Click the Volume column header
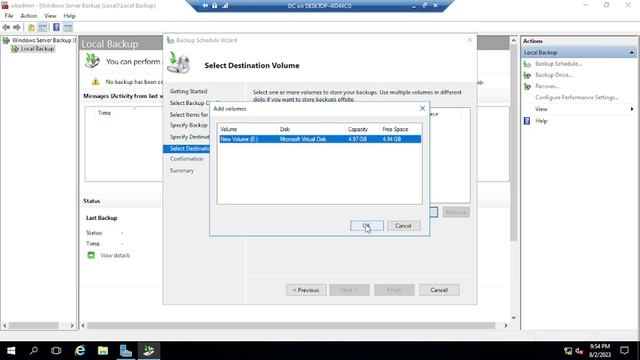Viewport: 640px width, 360px height. tap(248, 129)
